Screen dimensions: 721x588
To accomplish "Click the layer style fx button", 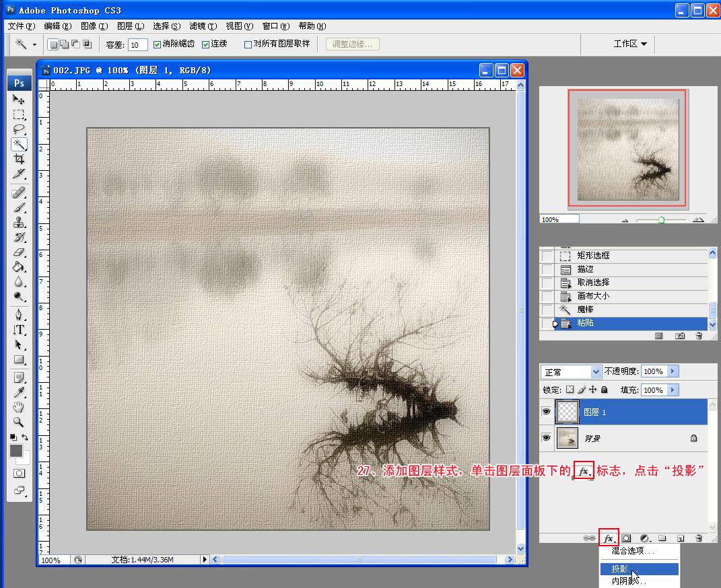I will point(609,538).
